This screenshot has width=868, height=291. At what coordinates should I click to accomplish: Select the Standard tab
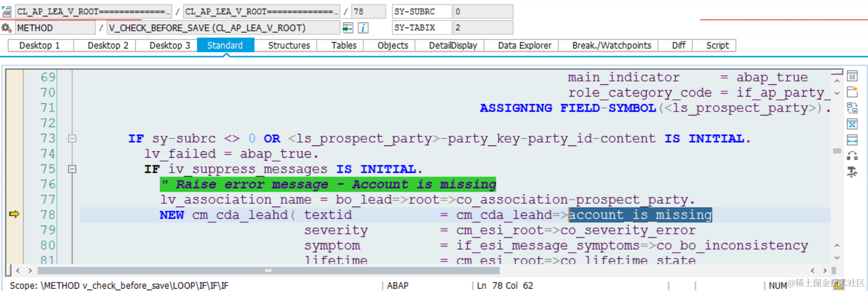tap(225, 45)
